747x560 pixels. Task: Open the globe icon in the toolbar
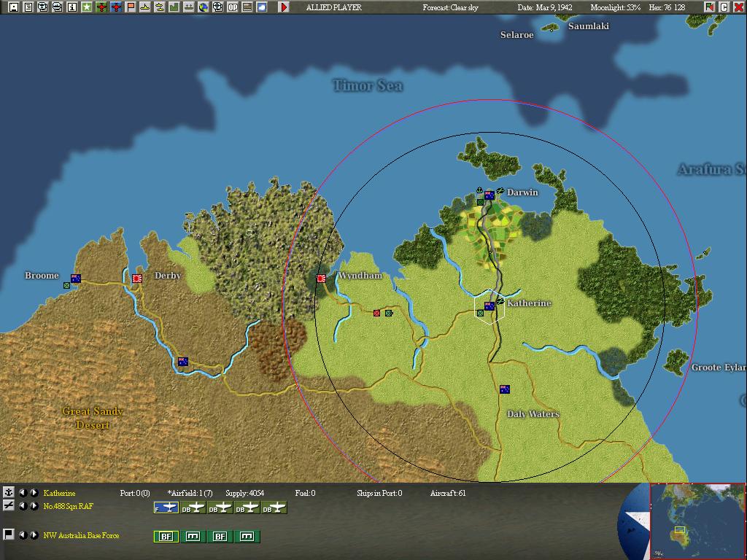pos(203,7)
